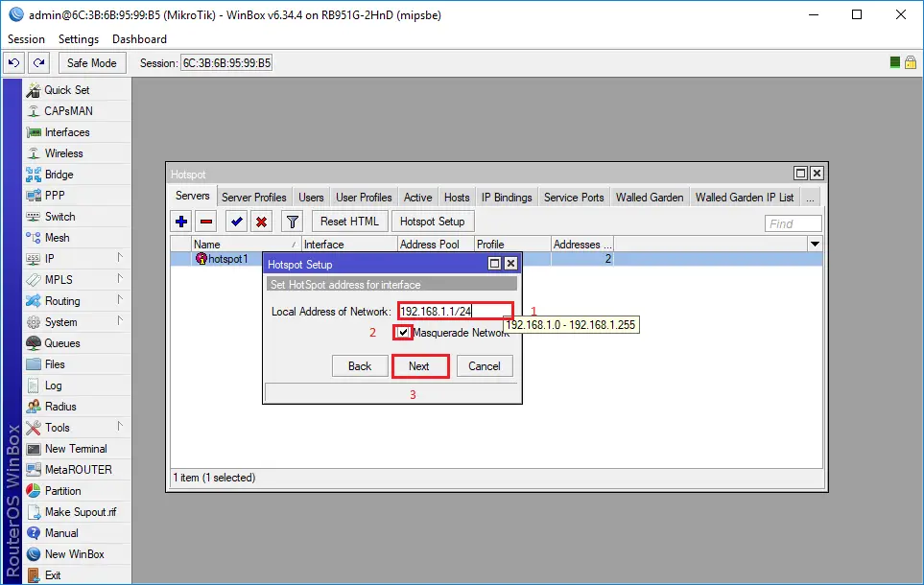Click Cancel in Hotspot Setup

[x=485, y=366]
